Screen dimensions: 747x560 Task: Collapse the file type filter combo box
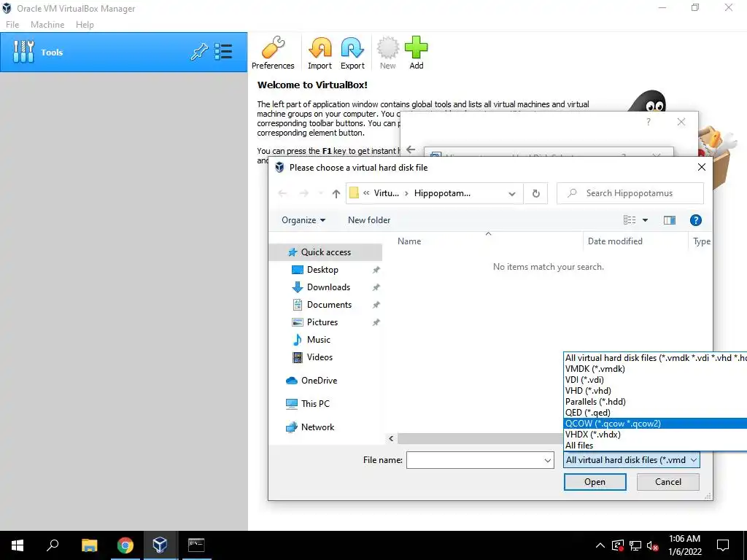pos(631,460)
